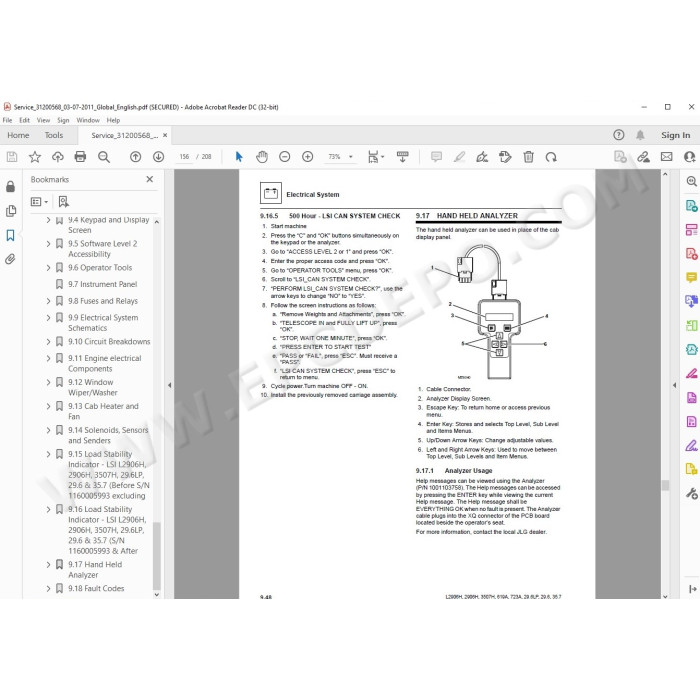Screen dimensions: 700x700
Task: Open the page thumbnails panel
Action: pyautogui.click(x=10, y=211)
